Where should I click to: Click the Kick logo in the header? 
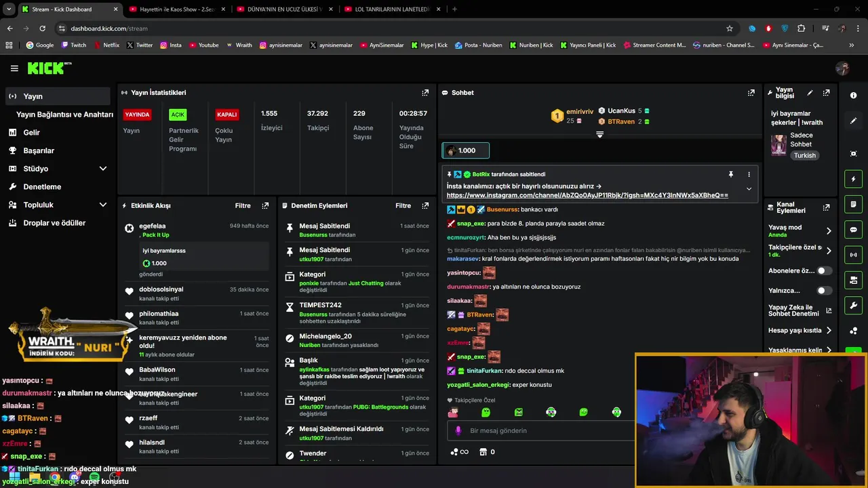click(x=50, y=68)
